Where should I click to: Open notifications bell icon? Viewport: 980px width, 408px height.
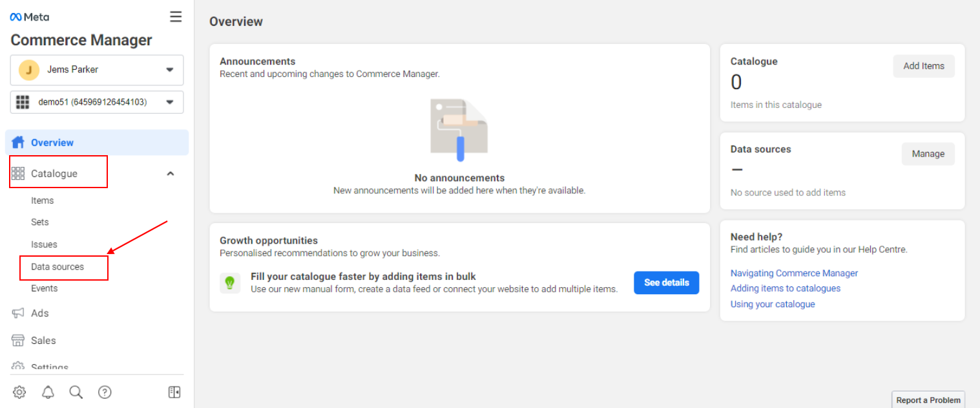(48, 392)
